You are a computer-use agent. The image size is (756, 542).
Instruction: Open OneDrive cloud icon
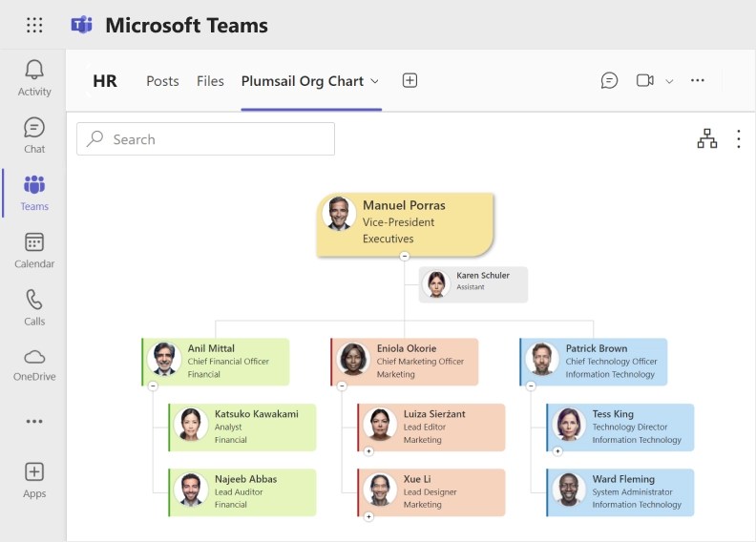click(x=34, y=357)
